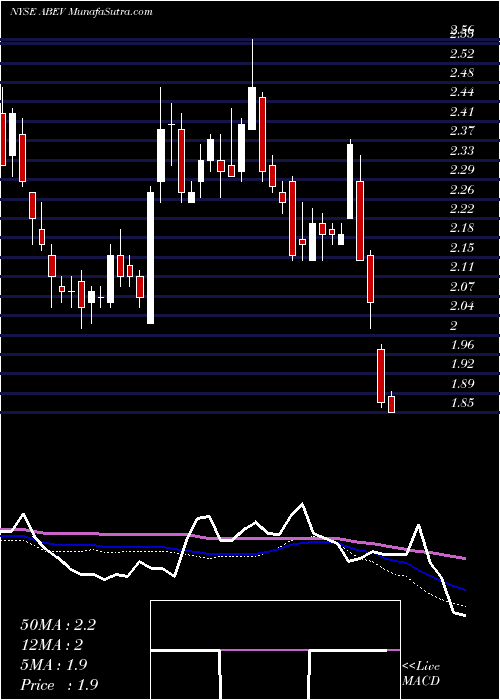500x700 pixels.
Task: Click the 1.89 price axis label
Action: point(462,383)
